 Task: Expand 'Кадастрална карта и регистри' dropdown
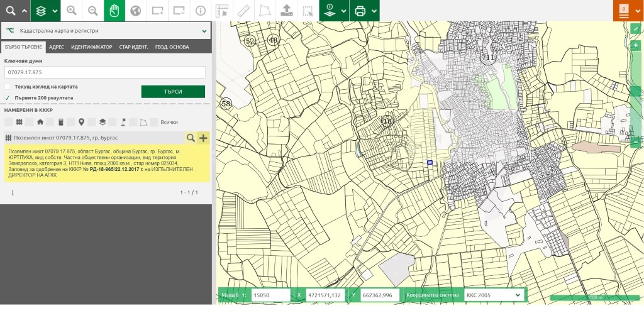click(x=204, y=30)
